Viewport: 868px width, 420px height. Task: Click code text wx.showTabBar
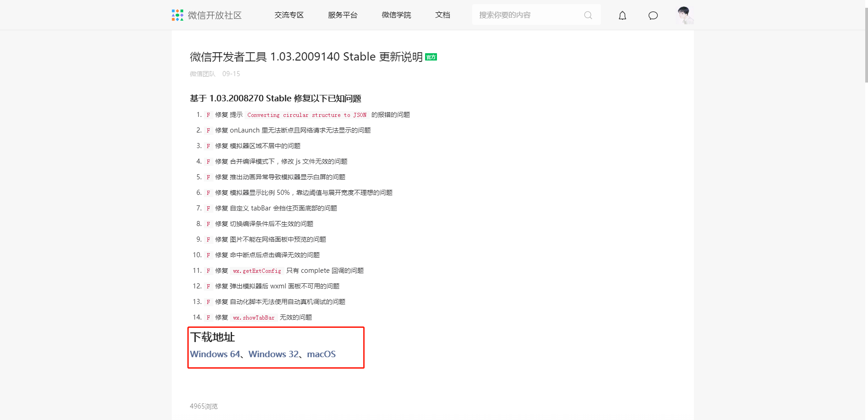[x=254, y=317]
